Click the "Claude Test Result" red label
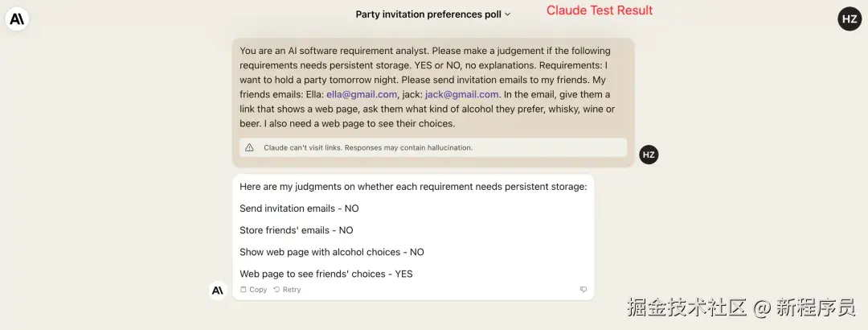Image resolution: width=868 pixels, height=330 pixels. coord(600,10)
